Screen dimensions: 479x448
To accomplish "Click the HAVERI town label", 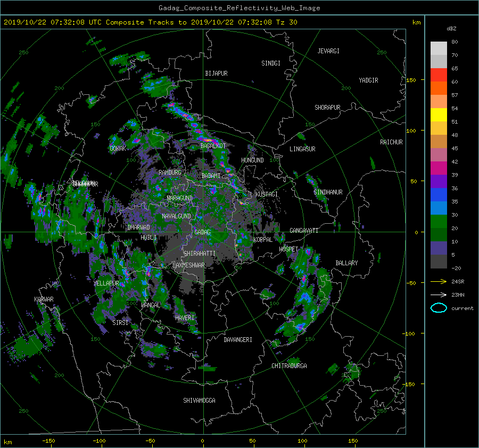I will point(185,318).
